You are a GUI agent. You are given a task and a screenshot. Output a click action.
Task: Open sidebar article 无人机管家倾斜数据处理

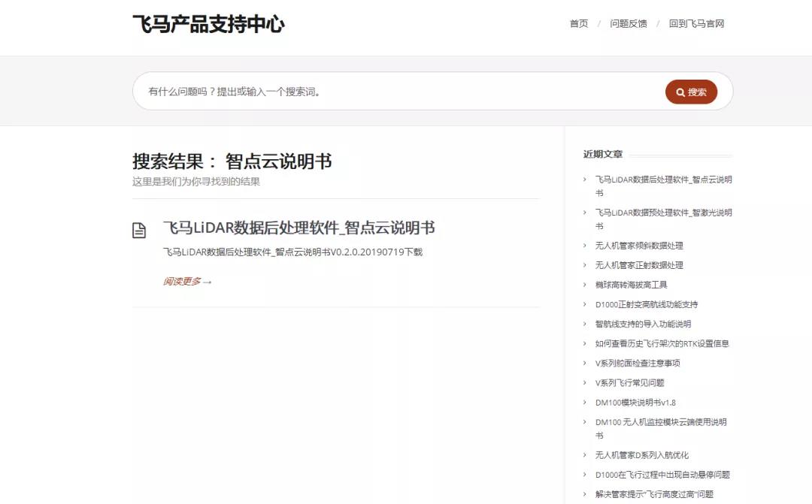pos(638,246)
